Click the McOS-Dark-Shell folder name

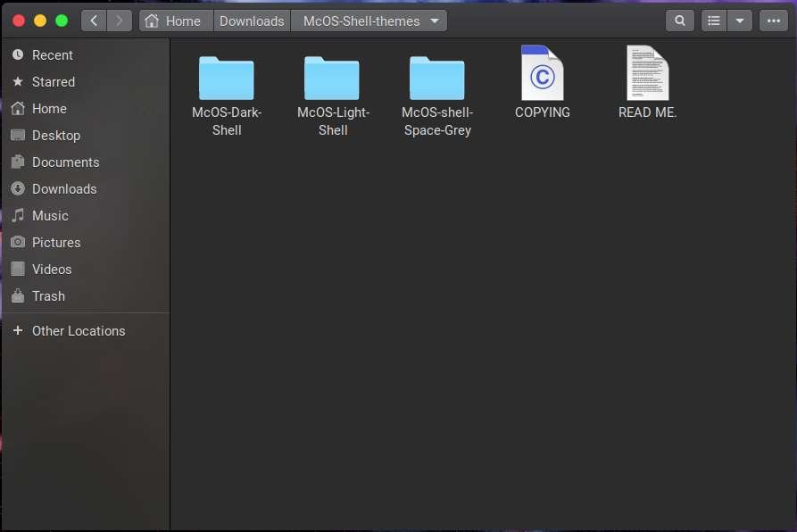227,121
